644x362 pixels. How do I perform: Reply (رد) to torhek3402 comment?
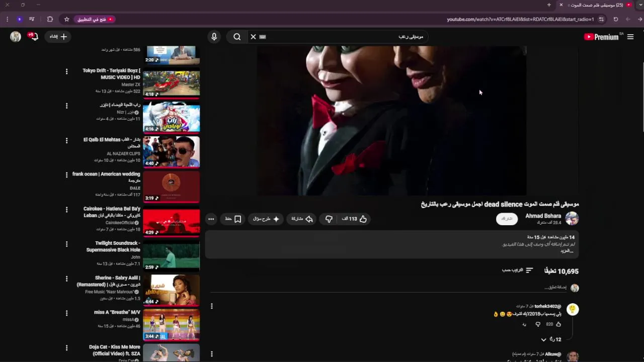pyautogui.click(x=524, y=324)
